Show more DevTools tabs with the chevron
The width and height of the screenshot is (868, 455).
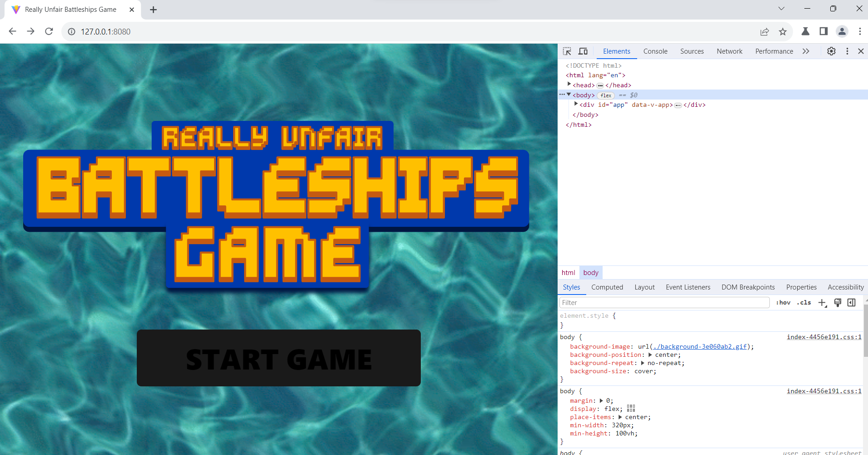point(806,51)
